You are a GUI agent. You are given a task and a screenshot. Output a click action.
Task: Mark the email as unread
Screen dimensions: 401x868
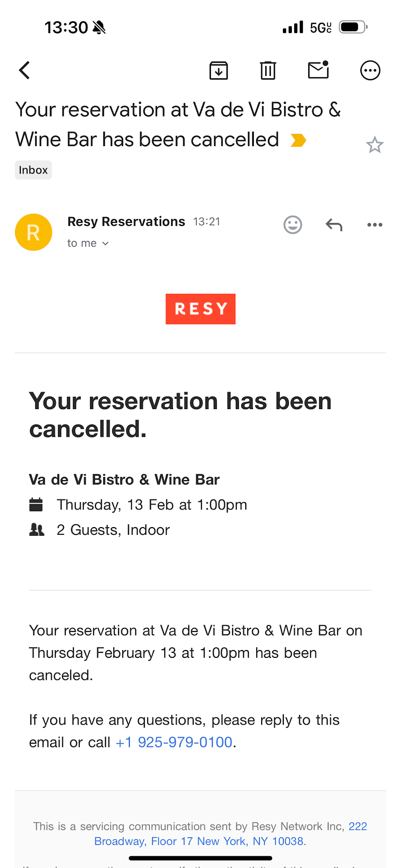pos(318,70)
